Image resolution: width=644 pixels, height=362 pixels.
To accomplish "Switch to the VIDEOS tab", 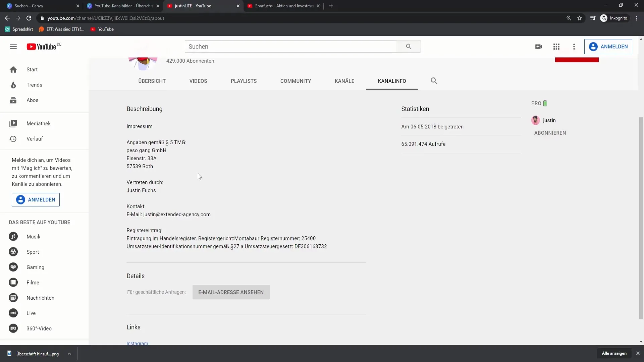I will click(x=198, y=81).
